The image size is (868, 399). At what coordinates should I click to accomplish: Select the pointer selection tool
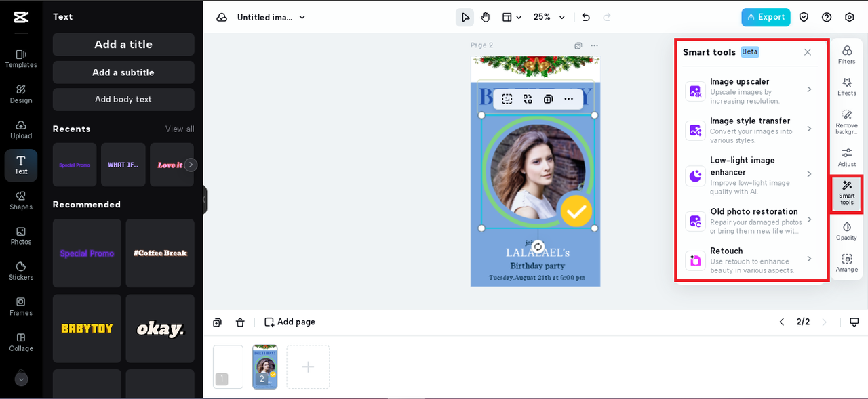[465, 18]
